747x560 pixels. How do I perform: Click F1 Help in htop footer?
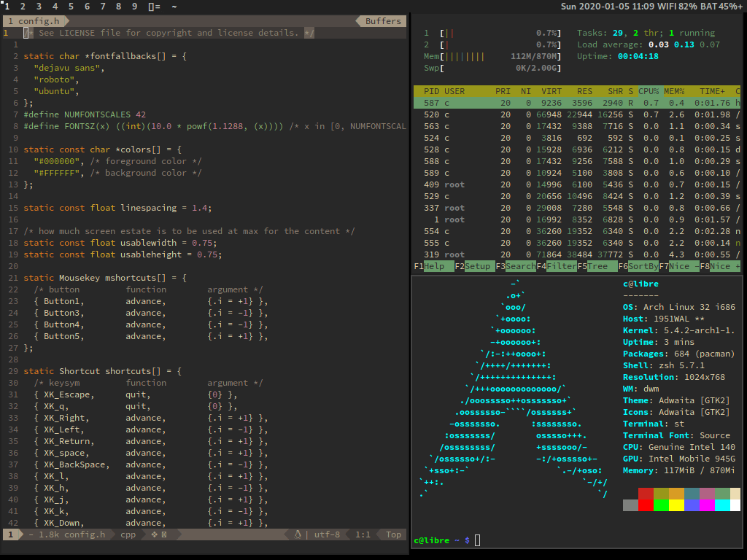(x=433, y=266)
